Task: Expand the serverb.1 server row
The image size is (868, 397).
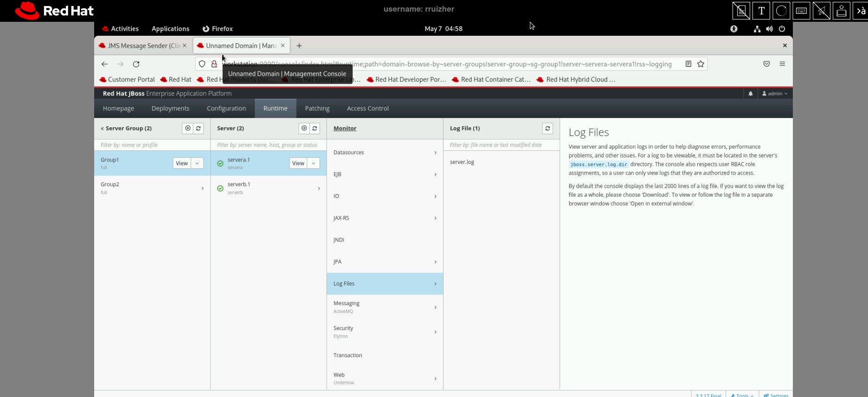Action: click(x=319, y=188)
